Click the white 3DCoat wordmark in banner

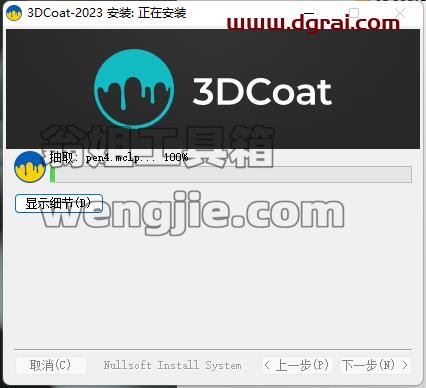(x=262, y=92)
